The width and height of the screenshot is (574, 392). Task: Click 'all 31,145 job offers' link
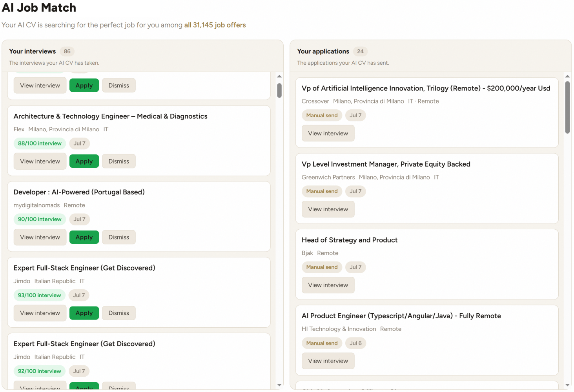tap(215, 25)
